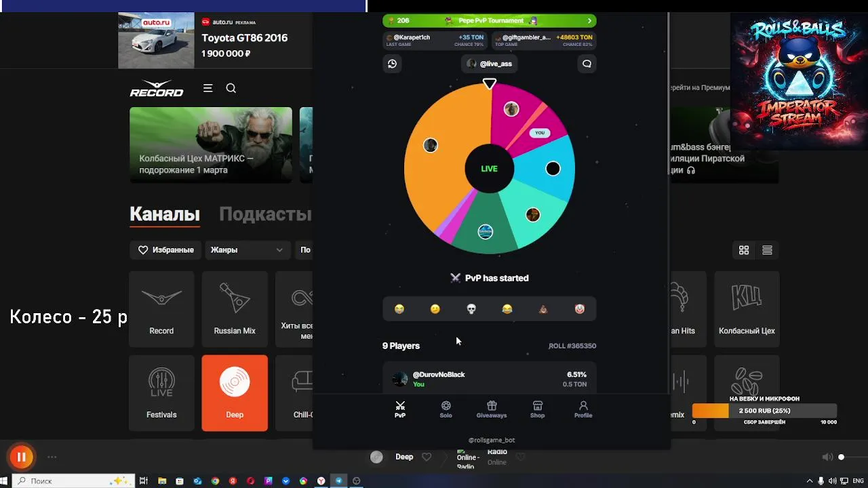Screen dimensions: 868x488
Task: Open the player three-dots menu
Action: pos(52,457)
